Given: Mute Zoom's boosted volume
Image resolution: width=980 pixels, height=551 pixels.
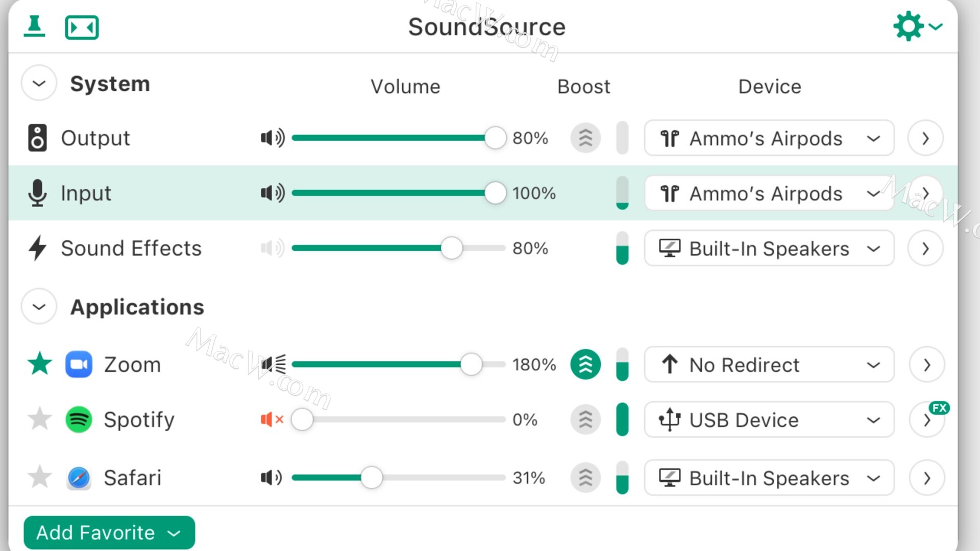Looking at the screenshot, I should [x=274, y=364].
